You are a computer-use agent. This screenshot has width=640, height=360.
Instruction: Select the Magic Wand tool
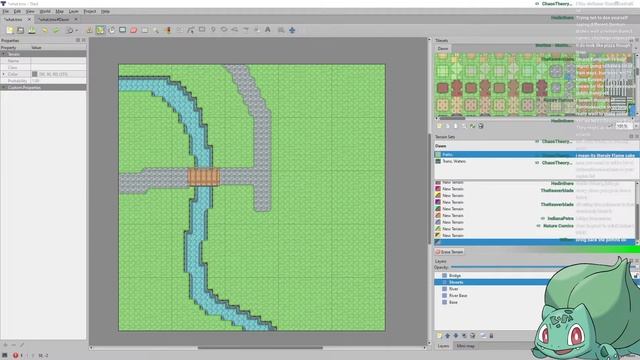point(156,30)
